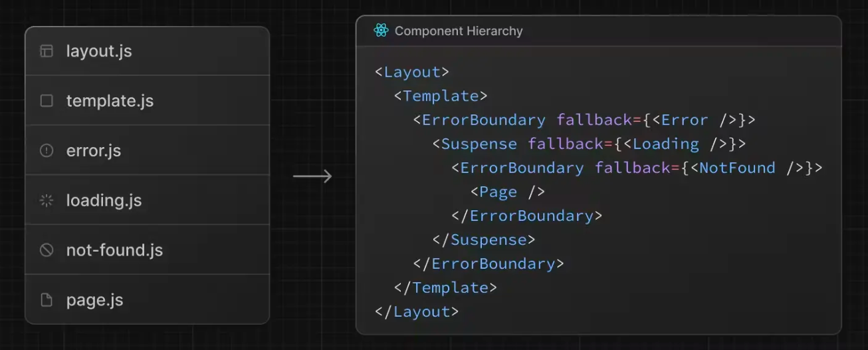Click the closing </Template> tag
This screenshot has width=868, height=350.
tap(445, 287)
